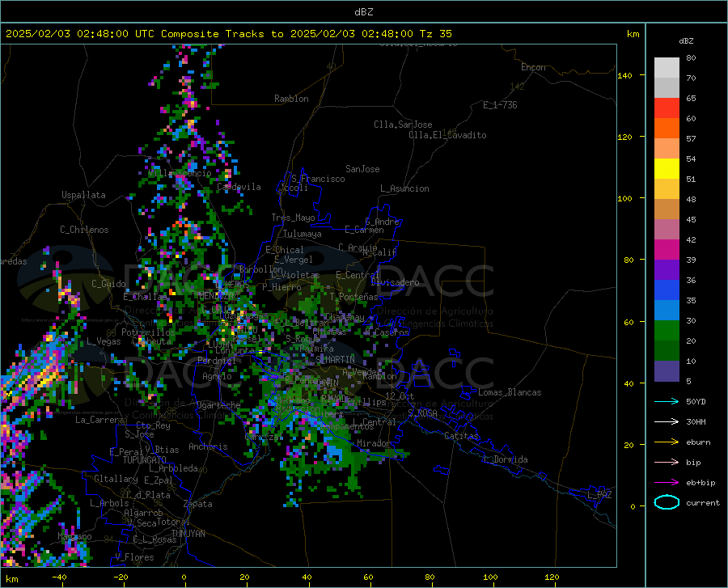Viewport: 728px width, 588px height.
Task: Click the white 30HM arrow in legend
Action: tap(667, 422)
